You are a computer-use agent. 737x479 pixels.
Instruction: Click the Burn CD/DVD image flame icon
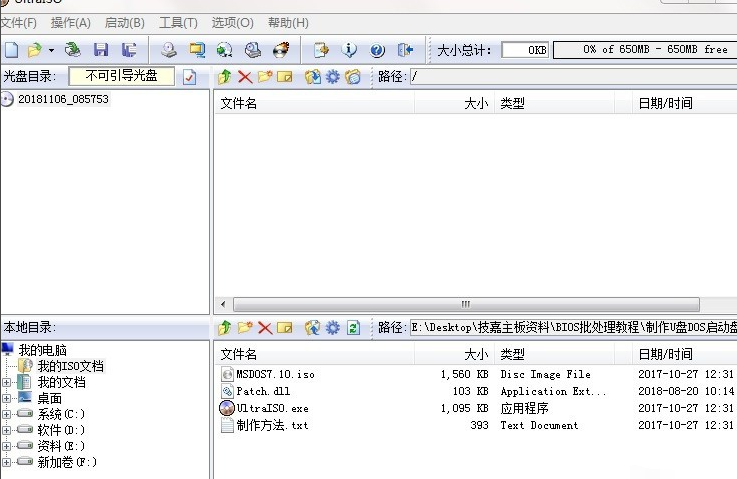coord(281,50)
